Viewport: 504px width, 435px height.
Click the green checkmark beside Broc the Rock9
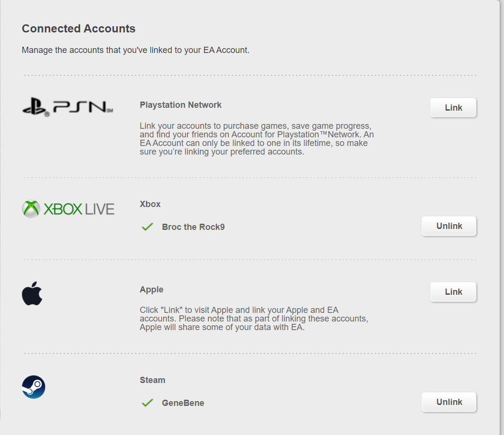[147, 227]
